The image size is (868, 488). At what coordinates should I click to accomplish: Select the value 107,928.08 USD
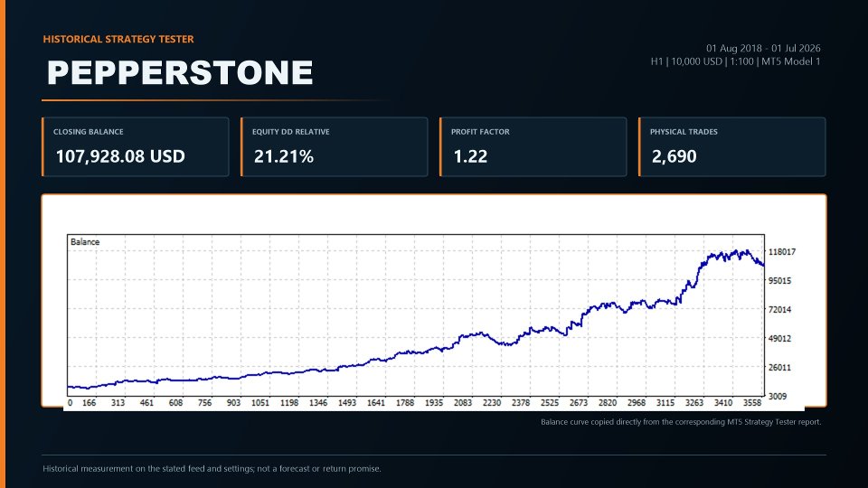120,156
